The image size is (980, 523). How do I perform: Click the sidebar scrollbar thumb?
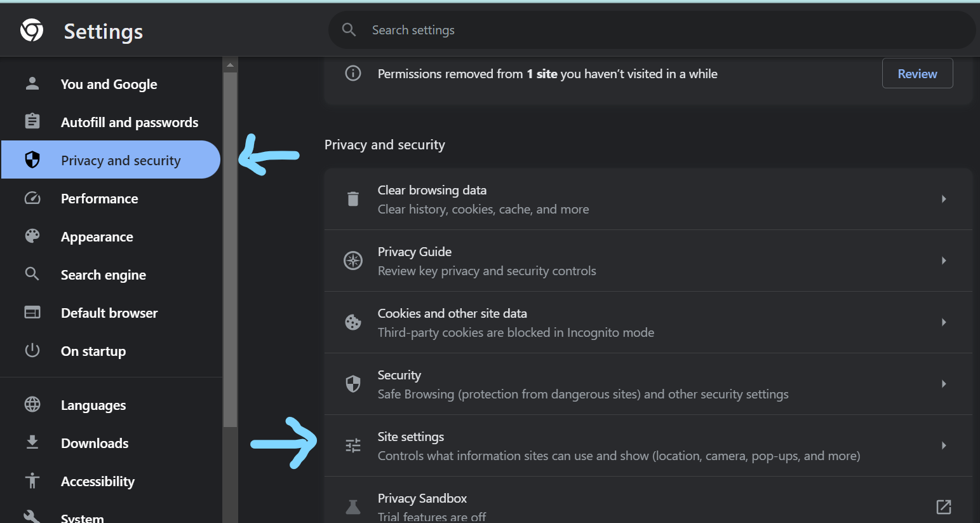pyautogui.click(x=230, y=249)
